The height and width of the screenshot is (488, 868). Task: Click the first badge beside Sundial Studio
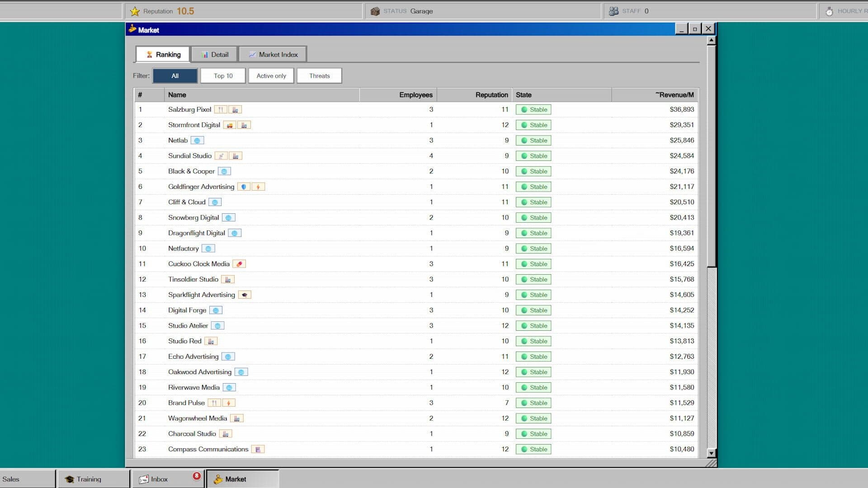221,156
